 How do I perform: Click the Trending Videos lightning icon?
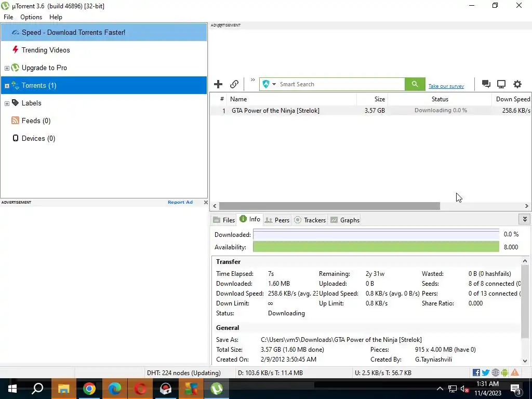[15, 49]
